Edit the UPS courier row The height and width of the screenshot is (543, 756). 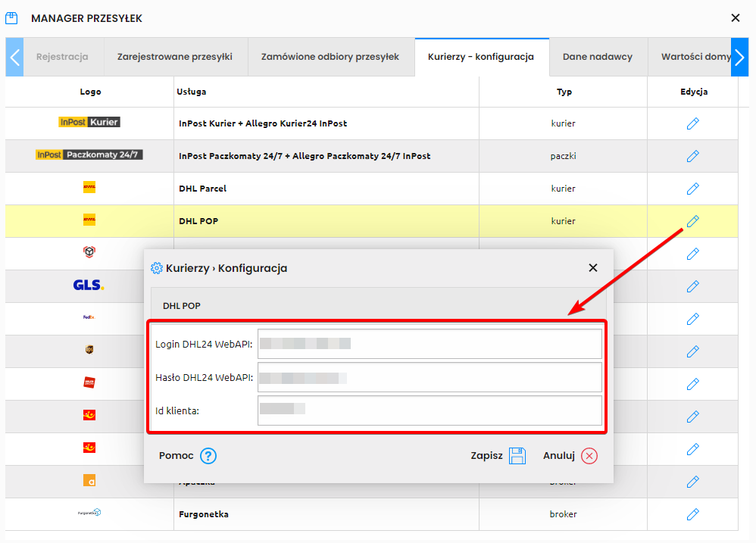[x=693, y=351]
